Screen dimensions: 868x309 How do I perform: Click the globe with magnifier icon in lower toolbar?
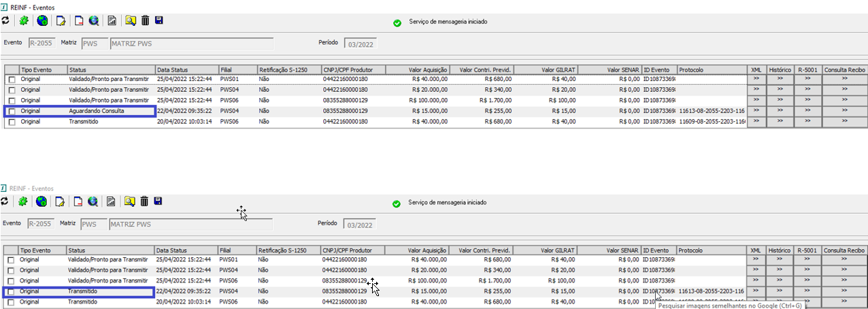(x=94, y=201)
